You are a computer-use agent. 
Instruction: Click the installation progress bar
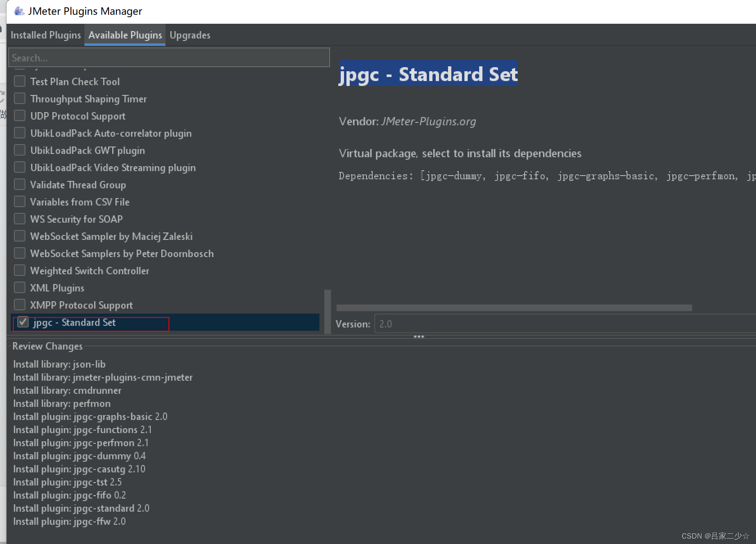tap(514, 307)
